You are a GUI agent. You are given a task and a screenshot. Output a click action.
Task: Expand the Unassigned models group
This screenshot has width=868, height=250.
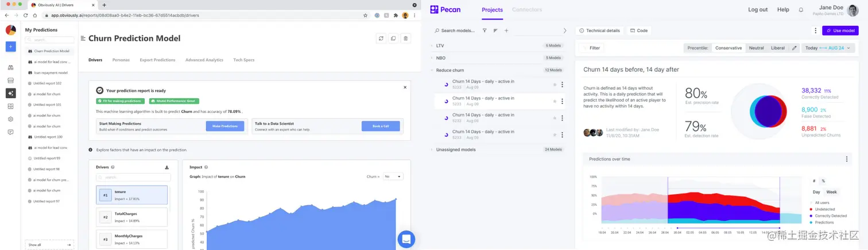click(x=432, y=149)
